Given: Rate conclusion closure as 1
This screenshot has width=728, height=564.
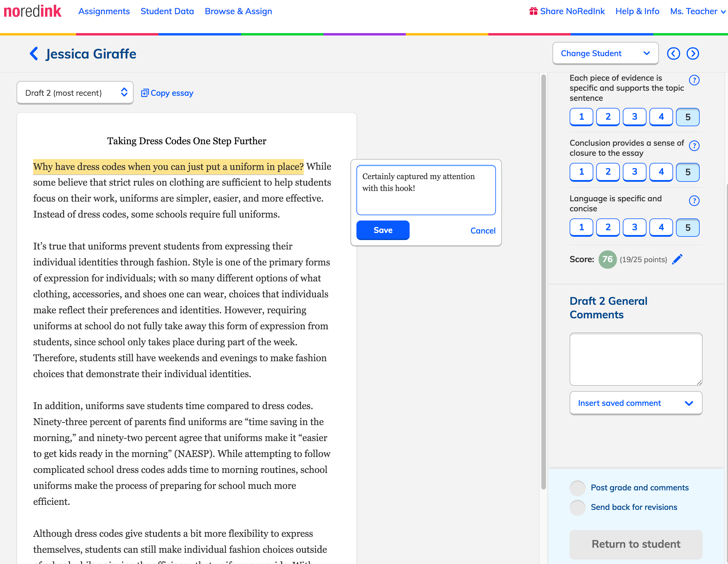Looking at the screenshot, I should 581,172.
